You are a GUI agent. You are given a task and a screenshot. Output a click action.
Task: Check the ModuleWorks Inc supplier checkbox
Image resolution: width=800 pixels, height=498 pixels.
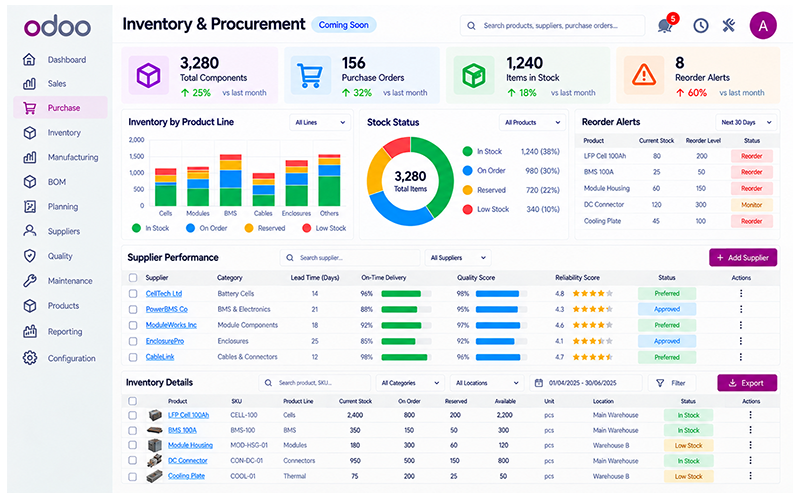[133, 325]
